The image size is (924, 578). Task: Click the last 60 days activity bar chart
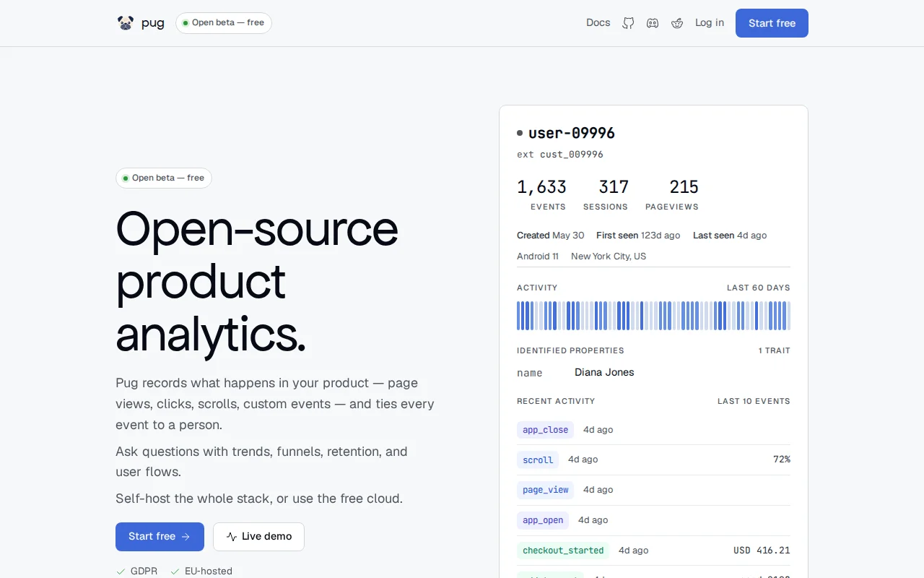pos(653,316)
